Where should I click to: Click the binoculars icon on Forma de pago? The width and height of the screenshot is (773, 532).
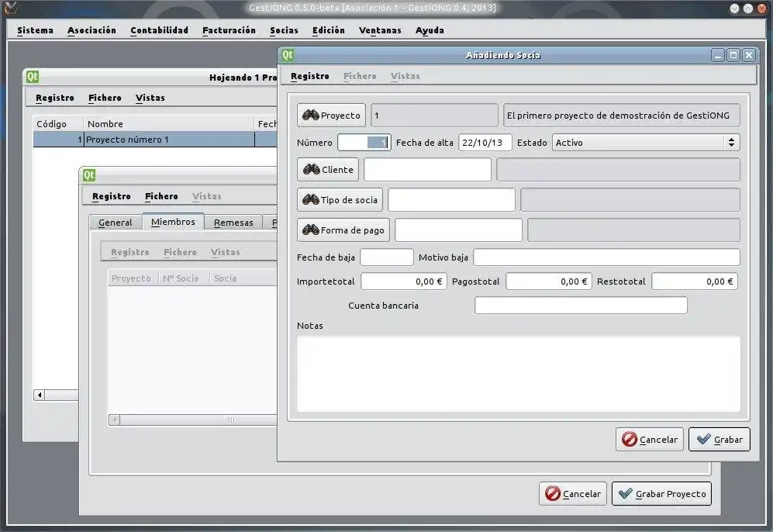click(311, 230)
